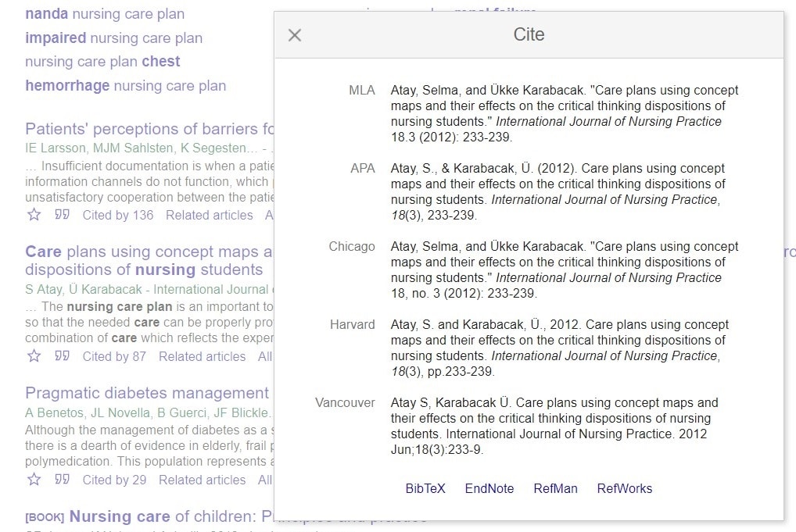Export citation in BibTeX format
796x532 pixels.
tap(425, 488)
